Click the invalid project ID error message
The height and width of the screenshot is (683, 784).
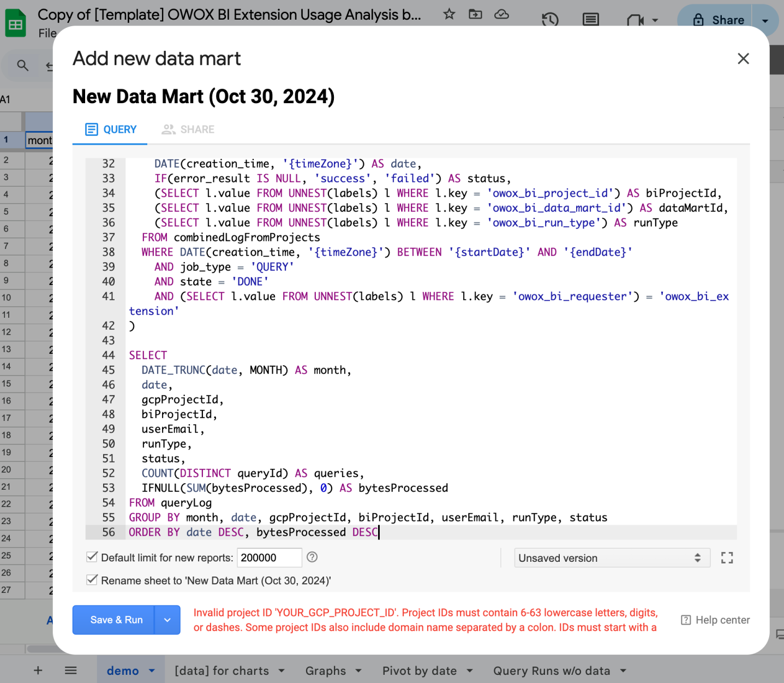425,620
